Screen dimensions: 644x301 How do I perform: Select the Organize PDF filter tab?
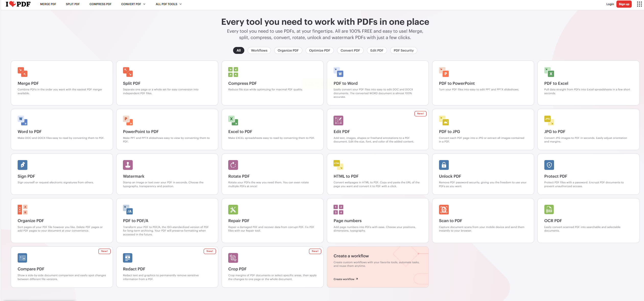click(x=288, y=51)
